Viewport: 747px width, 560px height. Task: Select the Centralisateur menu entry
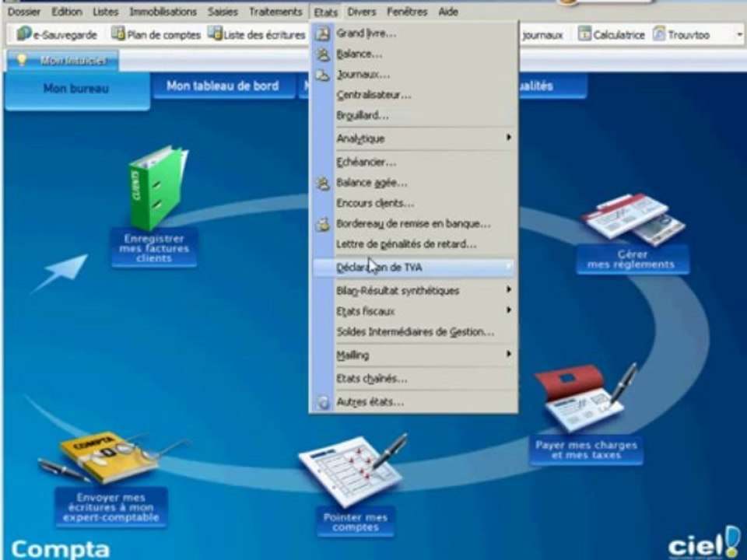pyautogui.click(x=413, y=95)
